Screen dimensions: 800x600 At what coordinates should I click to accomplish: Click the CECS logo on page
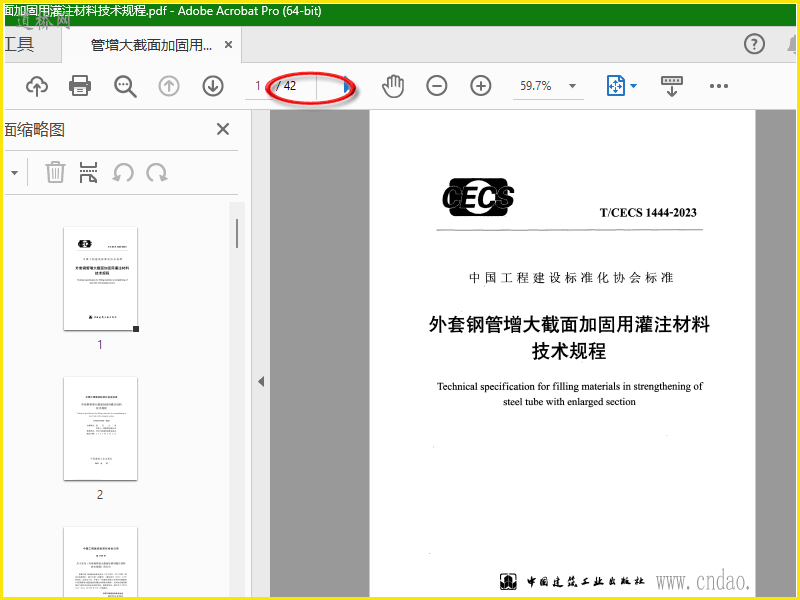click(x=478, y=197)
